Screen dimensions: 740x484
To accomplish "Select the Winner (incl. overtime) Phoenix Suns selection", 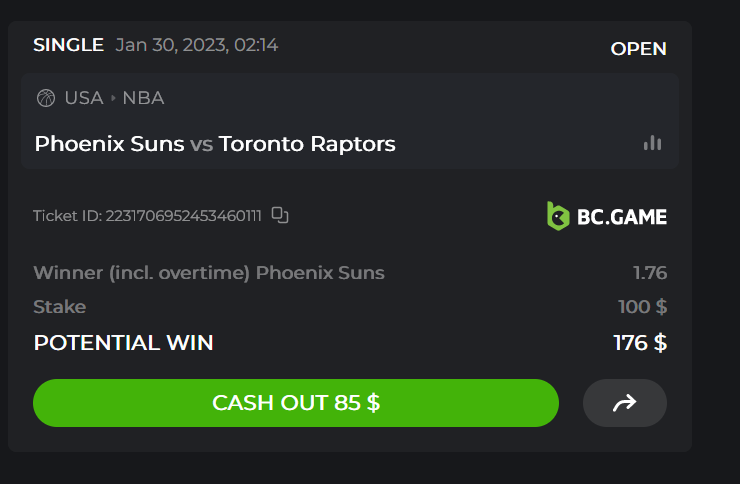I will click(x=208, y=273).
